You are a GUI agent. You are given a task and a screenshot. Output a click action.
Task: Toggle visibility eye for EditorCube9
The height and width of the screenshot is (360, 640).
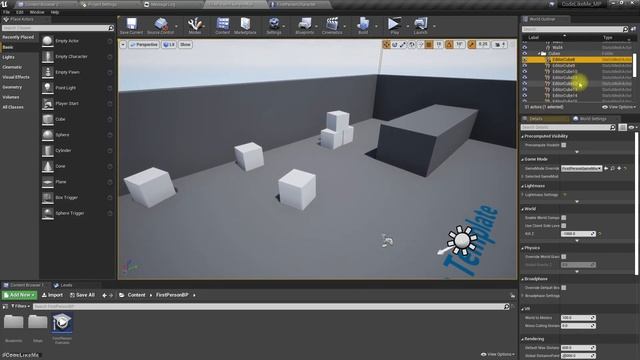[x=525, y=65]
